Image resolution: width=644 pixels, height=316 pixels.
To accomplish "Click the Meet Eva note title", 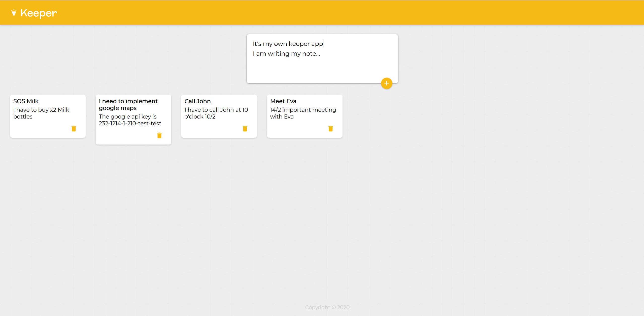I will (283, 101).
